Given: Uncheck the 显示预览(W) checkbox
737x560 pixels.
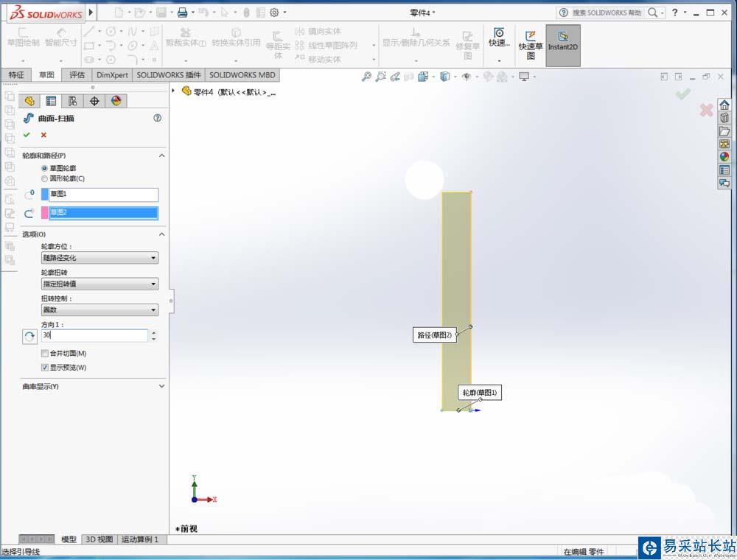Looking at the screenshot, I should point(45,367).
